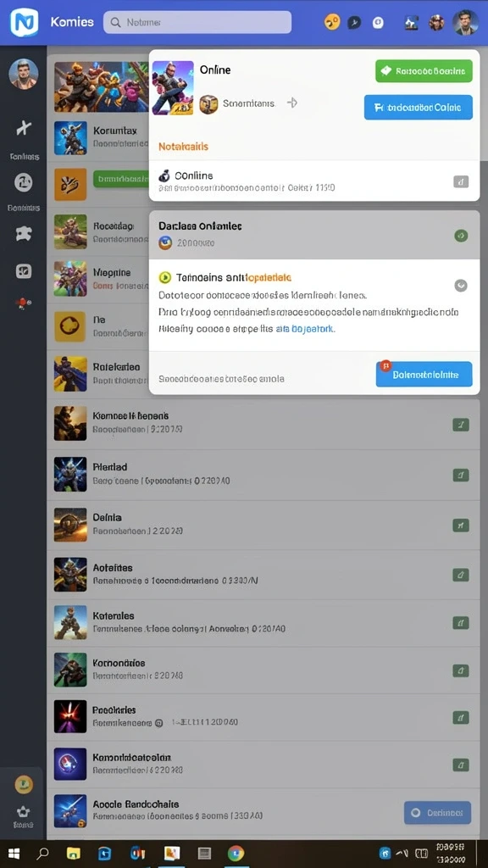Click the round blue-orange icon under Darlass Onlianlec

[x=165, y=242]
